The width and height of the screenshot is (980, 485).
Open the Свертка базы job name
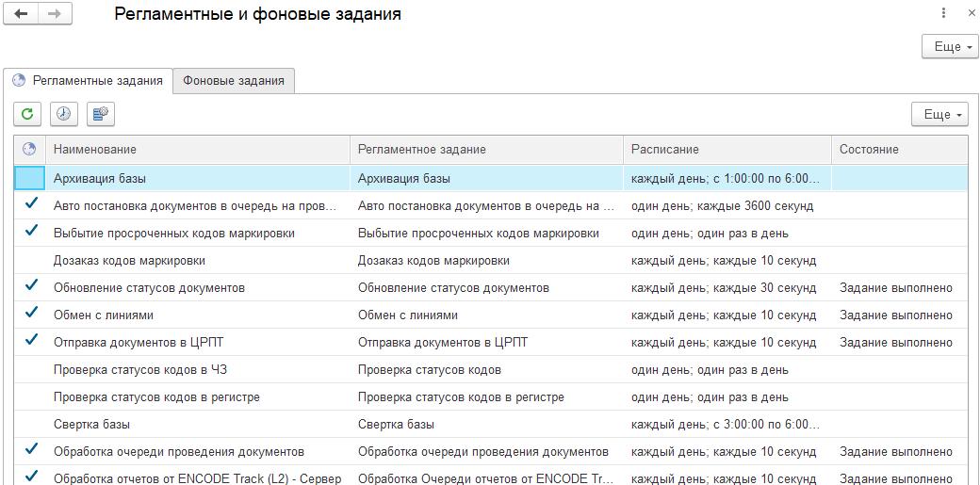click(x=91, y=425)
